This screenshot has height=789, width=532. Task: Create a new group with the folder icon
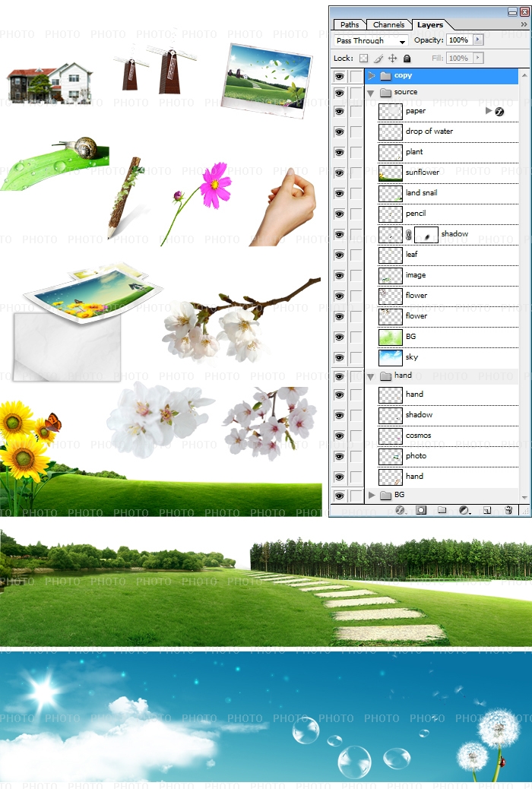click(x=442, y=510)
